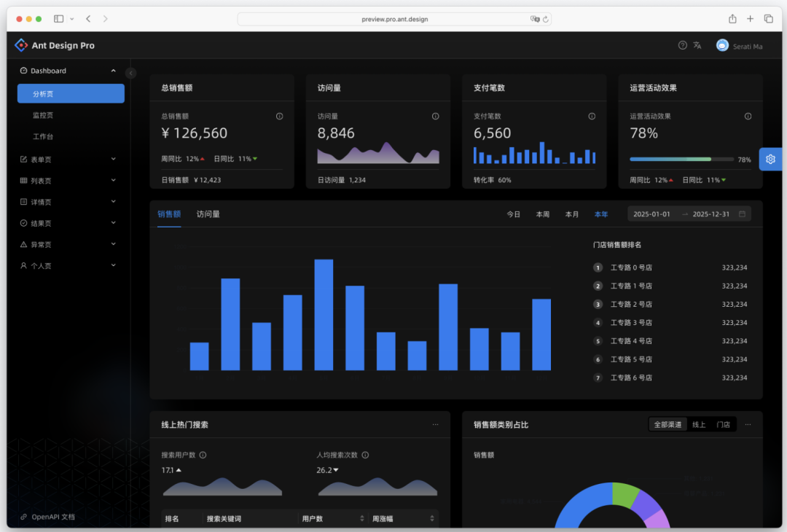Open more options on 销售额类别占比 card
The image size is (787, 532).
pos(748,425)
